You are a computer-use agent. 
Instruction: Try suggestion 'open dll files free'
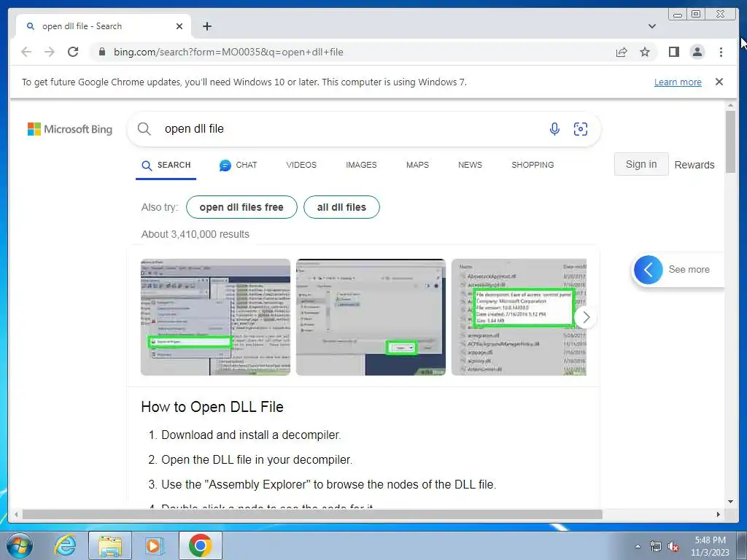[241, 207]
